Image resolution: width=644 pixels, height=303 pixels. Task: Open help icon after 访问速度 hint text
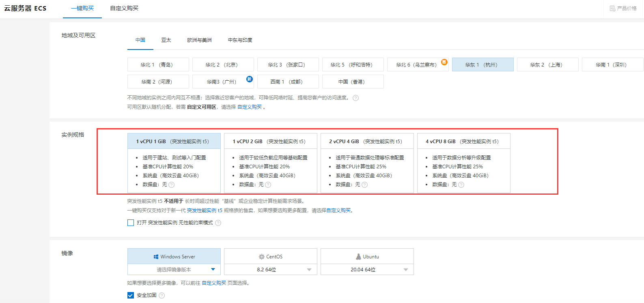coord(355,98)
